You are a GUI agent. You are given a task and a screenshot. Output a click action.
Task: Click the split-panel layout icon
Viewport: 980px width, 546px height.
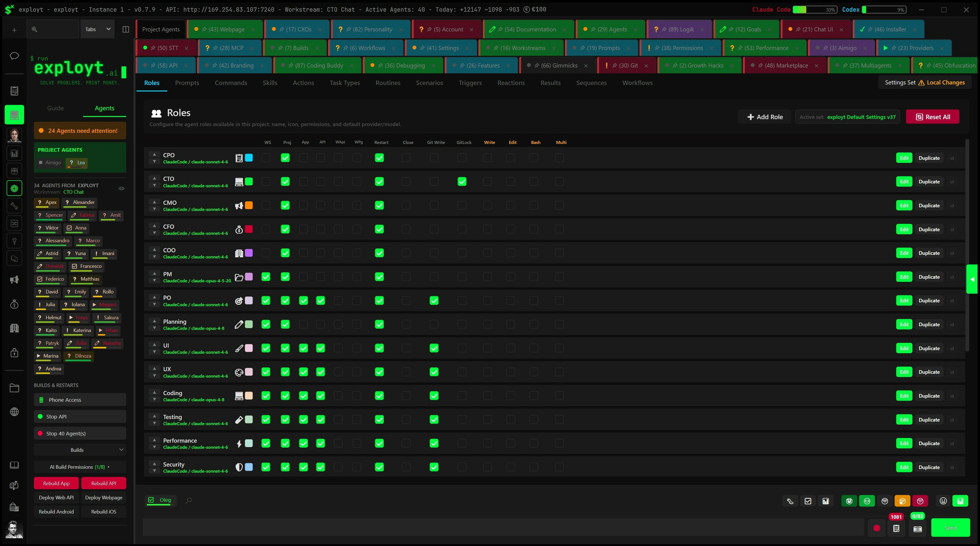[126, 29]
